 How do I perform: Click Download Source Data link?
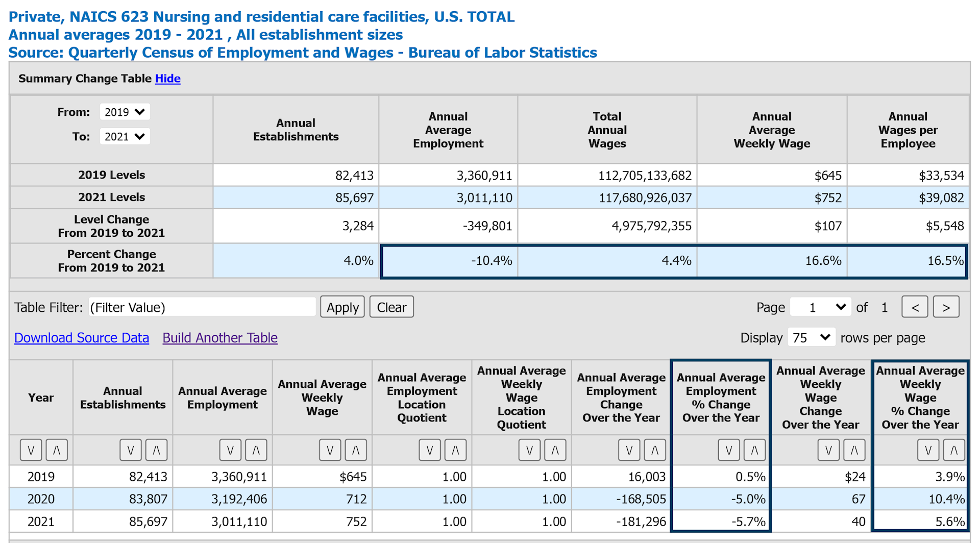(82, 337)
